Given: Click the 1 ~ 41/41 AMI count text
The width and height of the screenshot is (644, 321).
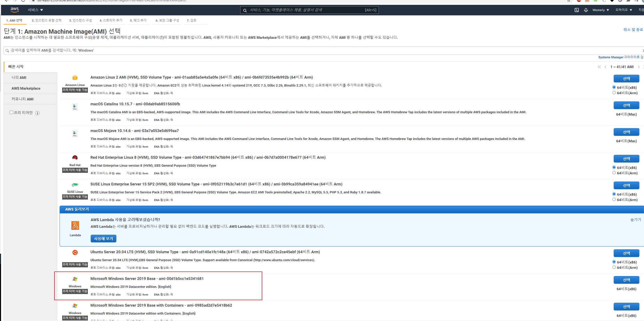Looking at the screenshot, I should 622,67.
